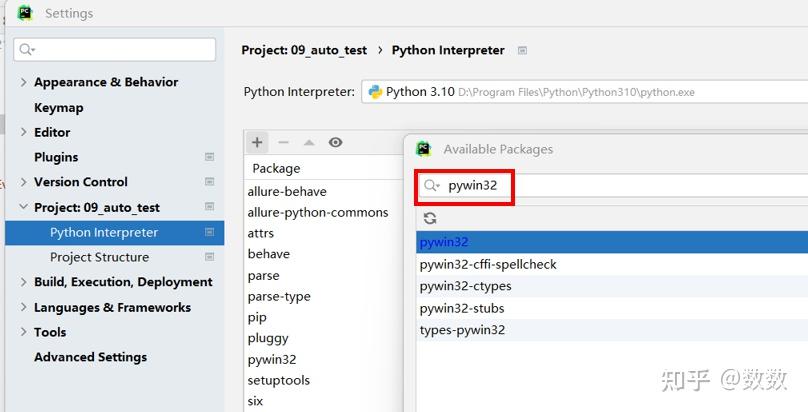Screen dimensions: 808x412
Task: Click the breadcrumb project-level settings icon
Action: 522,50
